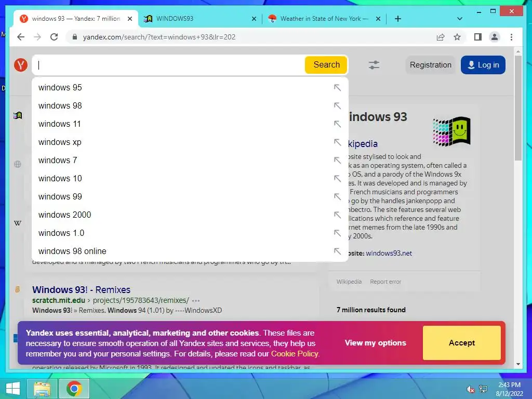Go back to previous page
Screen dimensions: 532x399
tap(21, 37)
